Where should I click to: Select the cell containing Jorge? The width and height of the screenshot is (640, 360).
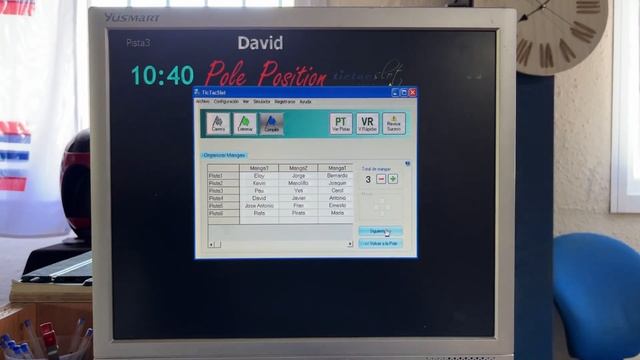point(298,176)
